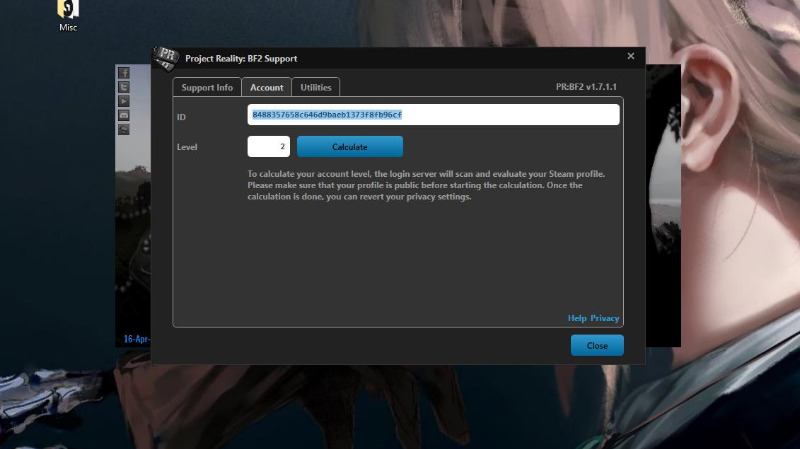Open Facebook icon in PR launcher sidebar

(124, 72)
